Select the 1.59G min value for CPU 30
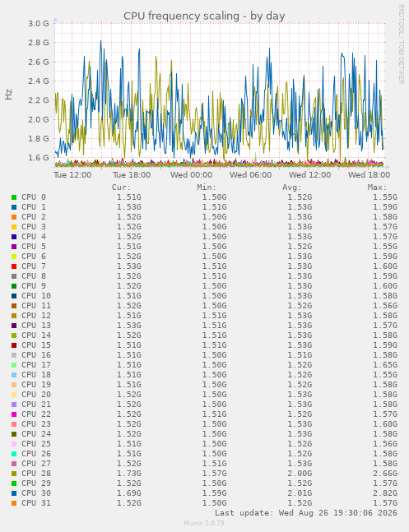 pyautogui.click(x=214, y=493)
